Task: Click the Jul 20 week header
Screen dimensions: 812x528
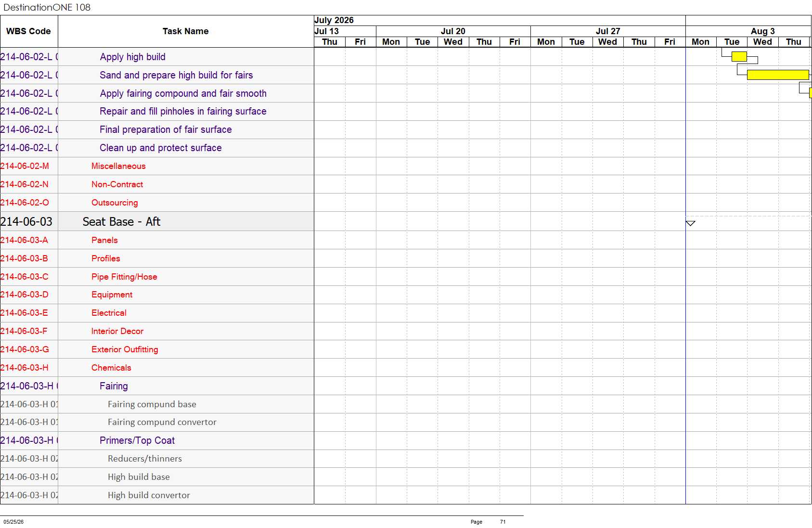Action: point(453,31)
